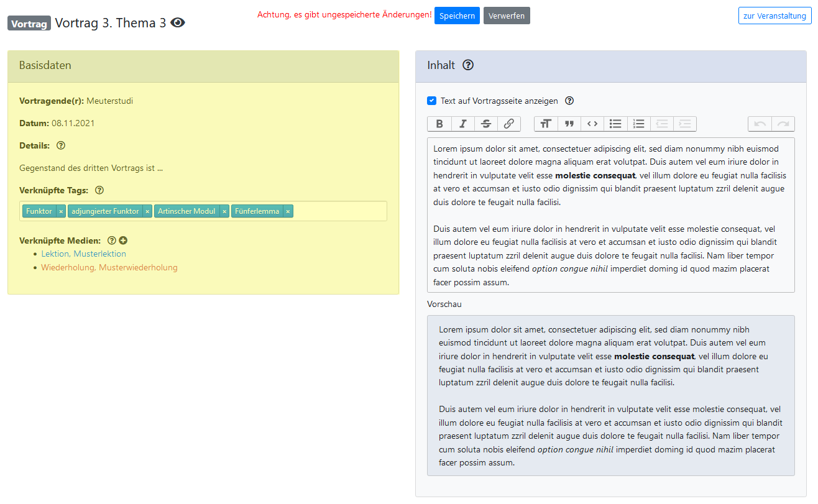Apply strikethrough formatting in the editor
This screenshot has height=504, width=818.
point(486,124)
